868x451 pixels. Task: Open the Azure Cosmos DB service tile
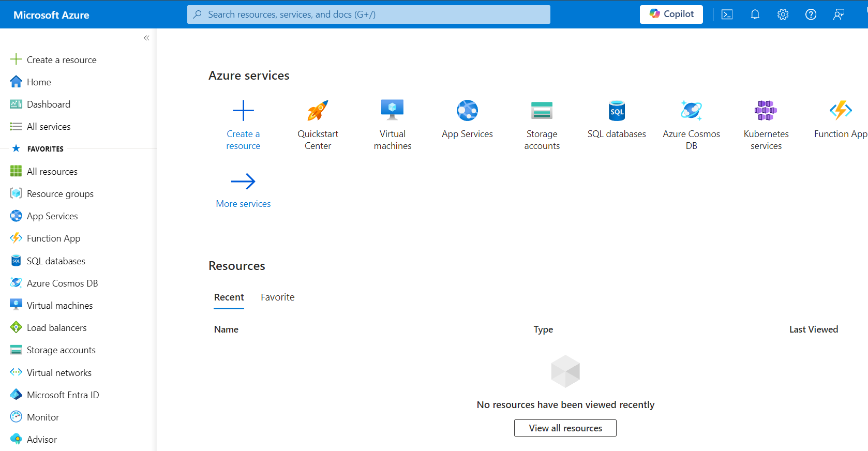[x=691, y=125]
